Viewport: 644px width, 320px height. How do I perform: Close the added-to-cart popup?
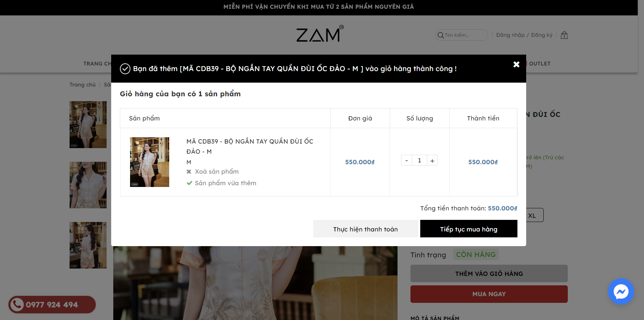(x=516, y=64)
